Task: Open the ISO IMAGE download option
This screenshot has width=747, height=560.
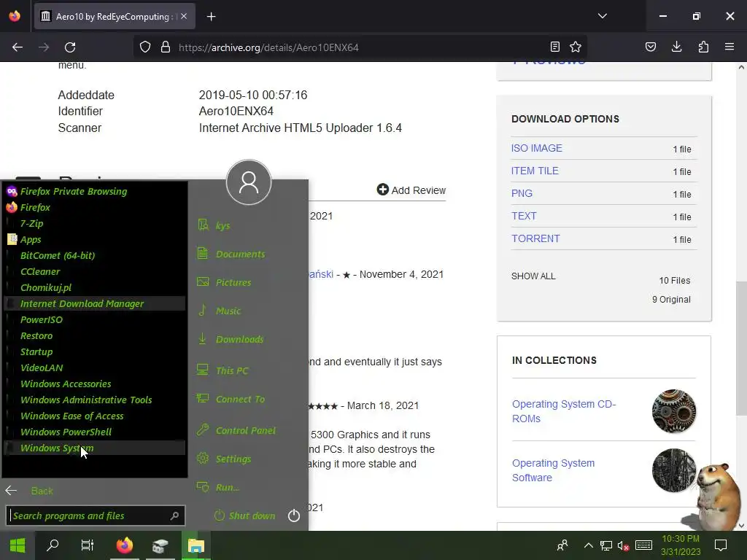Action: pyautogui.click(x=536, y=148)
